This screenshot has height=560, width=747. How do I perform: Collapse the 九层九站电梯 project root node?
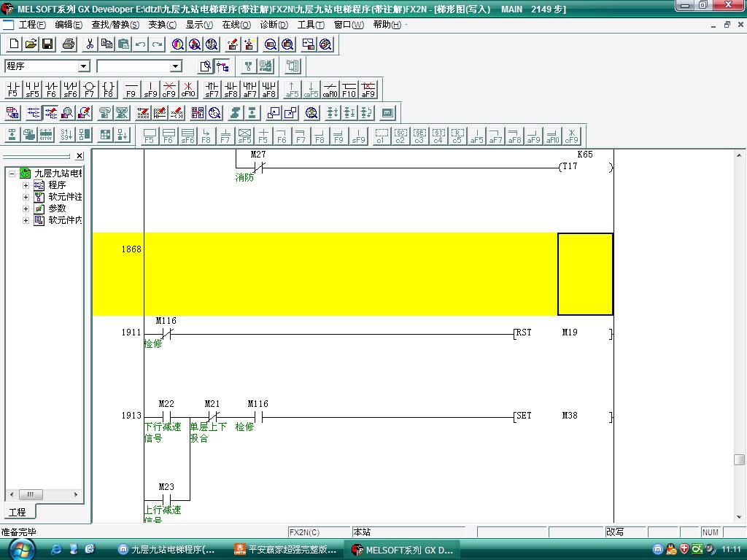click(x=12, y=174)
